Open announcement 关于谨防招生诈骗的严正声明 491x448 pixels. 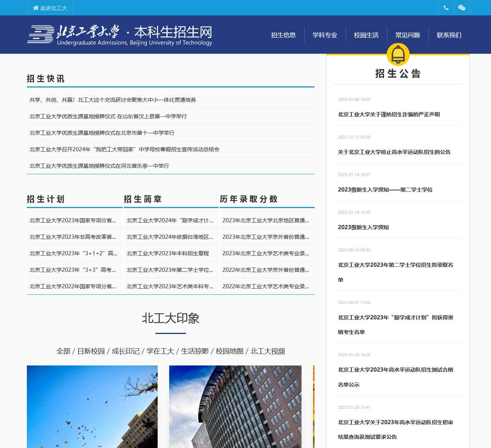click(x=389, y=114)
